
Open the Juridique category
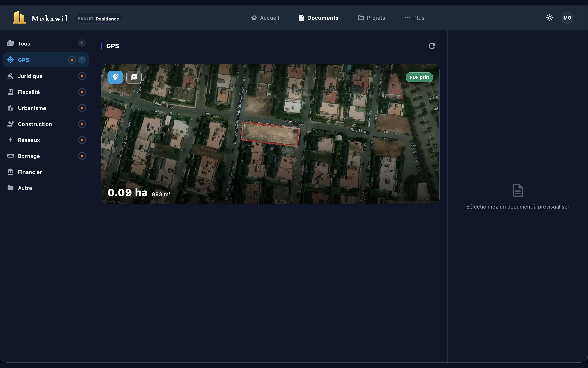click(x=46, y=76)
